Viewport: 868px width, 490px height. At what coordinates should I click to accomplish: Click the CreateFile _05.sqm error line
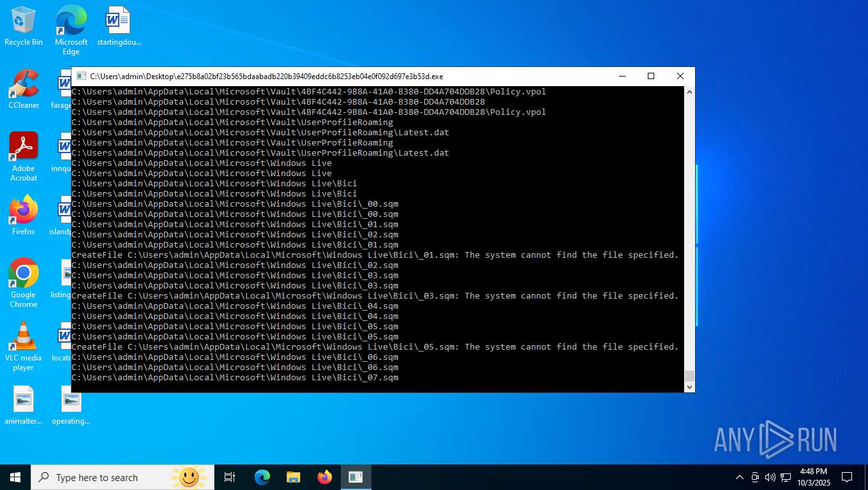[x=375, y=347]
